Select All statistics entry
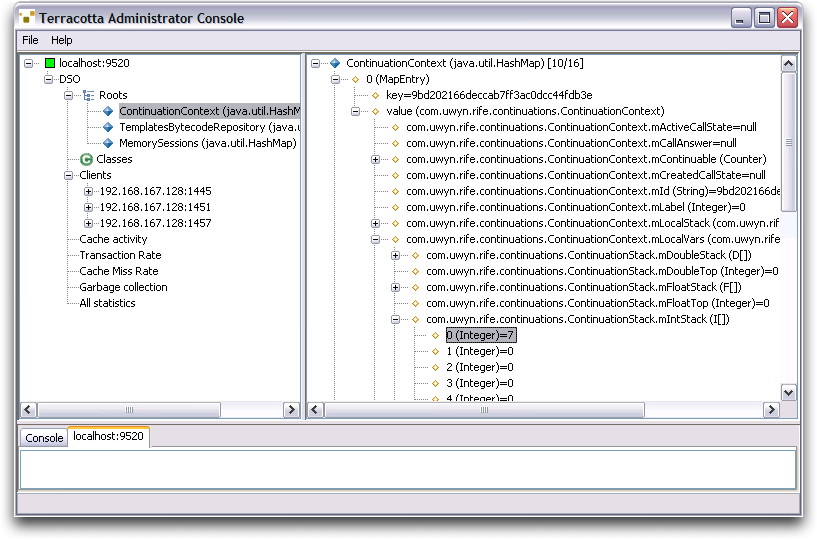The width and height of the screenshot is (817, 540). (x=107, y=303)
